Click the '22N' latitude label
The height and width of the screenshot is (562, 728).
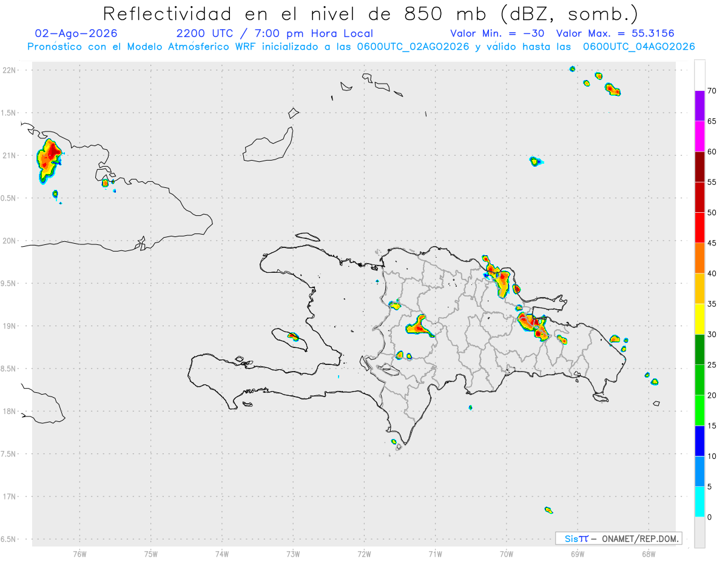point(9,70)
